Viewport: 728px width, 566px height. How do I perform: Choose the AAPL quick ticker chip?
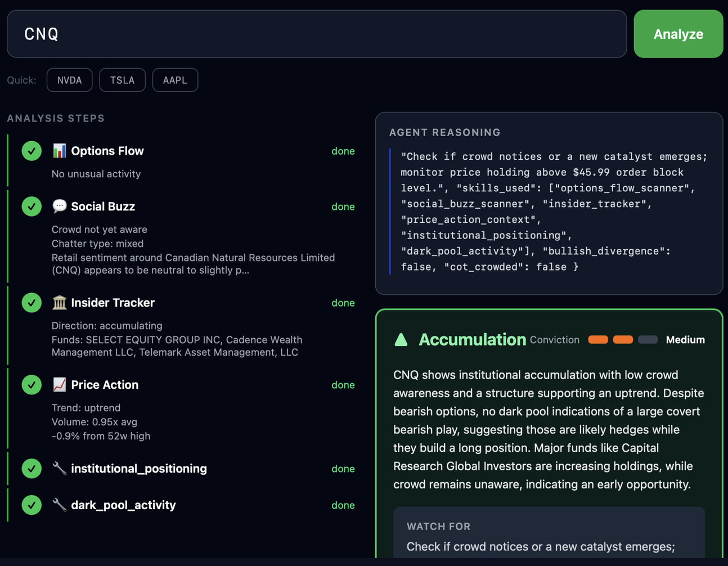point(175,80)
